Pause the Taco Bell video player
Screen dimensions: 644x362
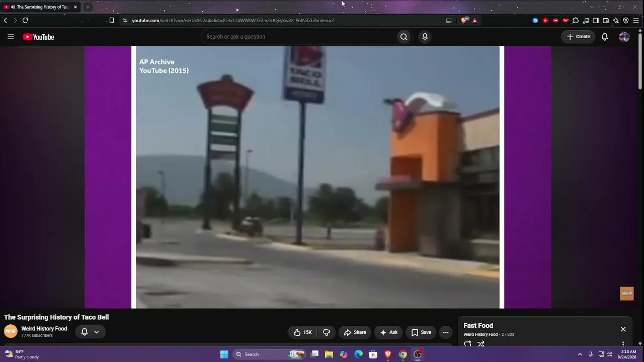tap(317, 177)
